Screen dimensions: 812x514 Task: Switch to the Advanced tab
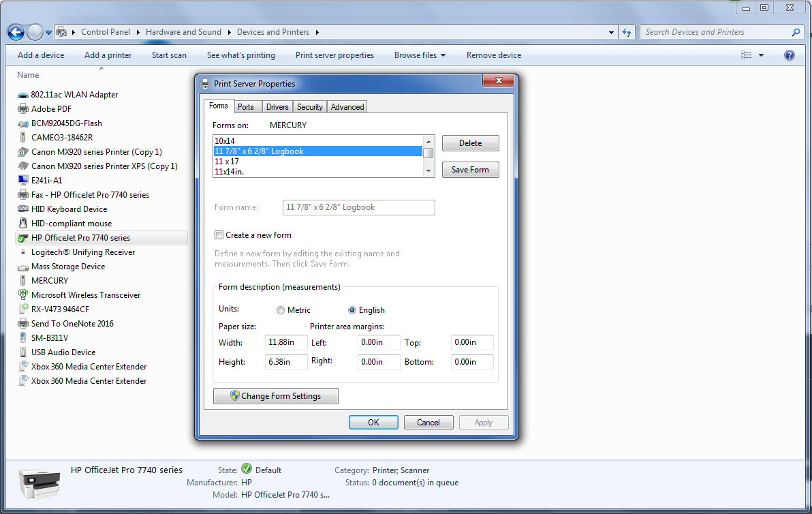347,107
